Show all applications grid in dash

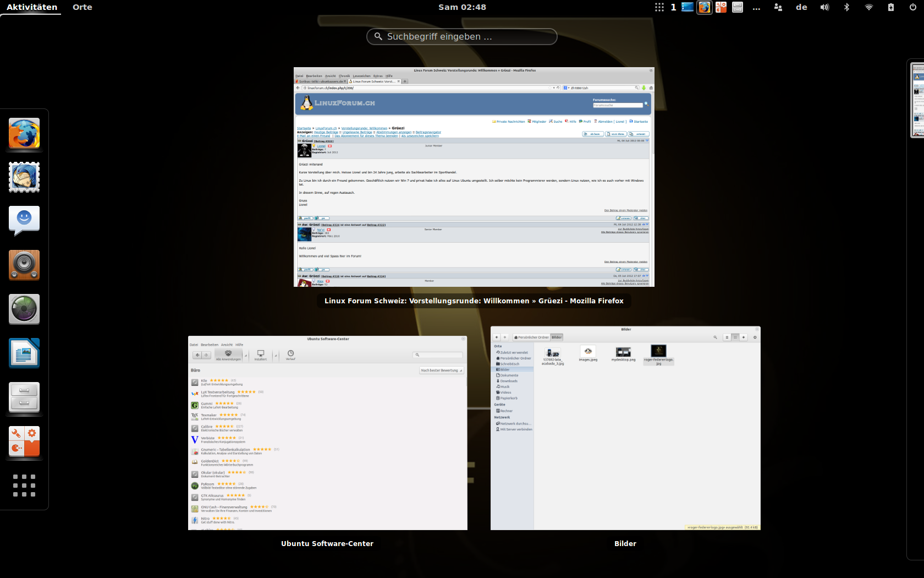pos(24,486)
